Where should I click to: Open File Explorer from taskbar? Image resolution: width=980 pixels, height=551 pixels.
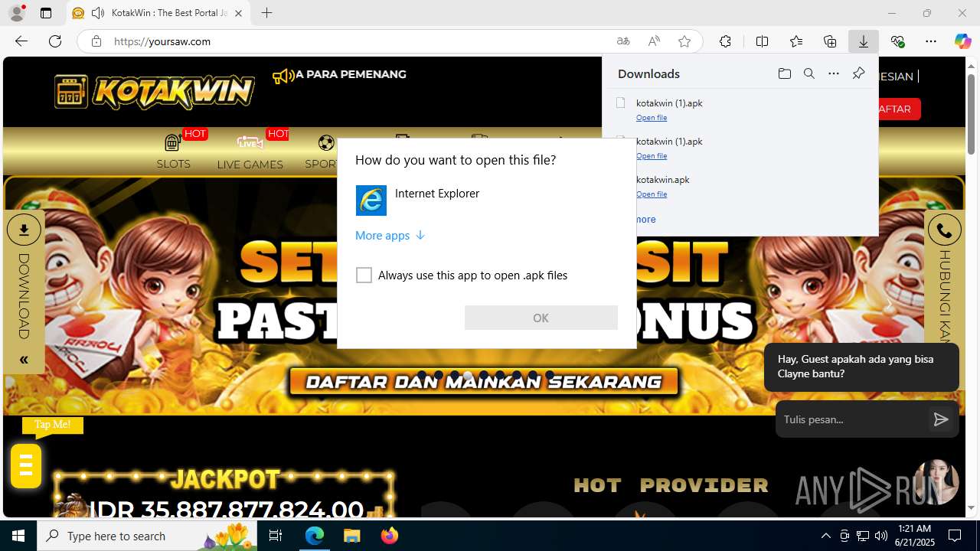(351, 536)
